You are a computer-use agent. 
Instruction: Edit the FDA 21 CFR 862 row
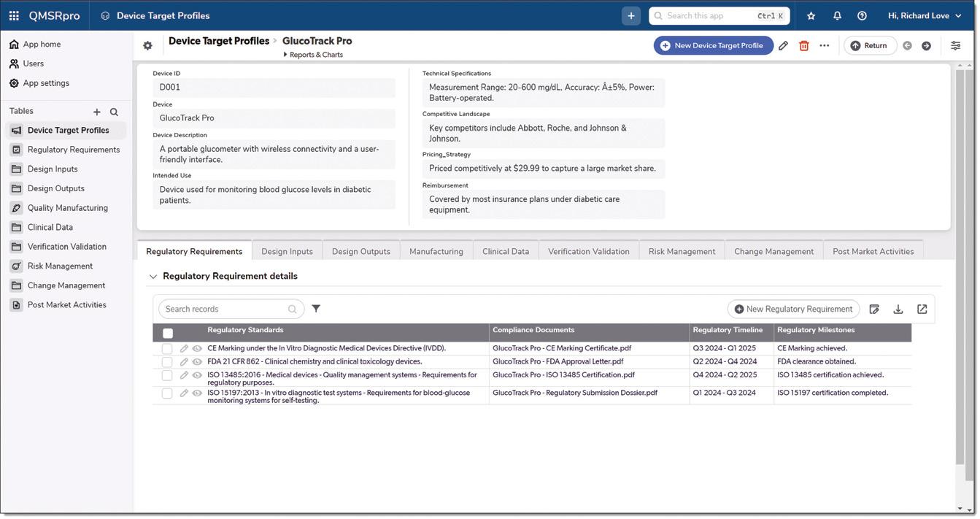click(184, 362)
